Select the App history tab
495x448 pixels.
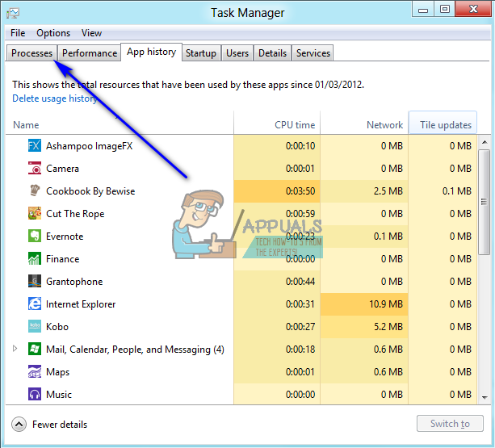[152, 52]
